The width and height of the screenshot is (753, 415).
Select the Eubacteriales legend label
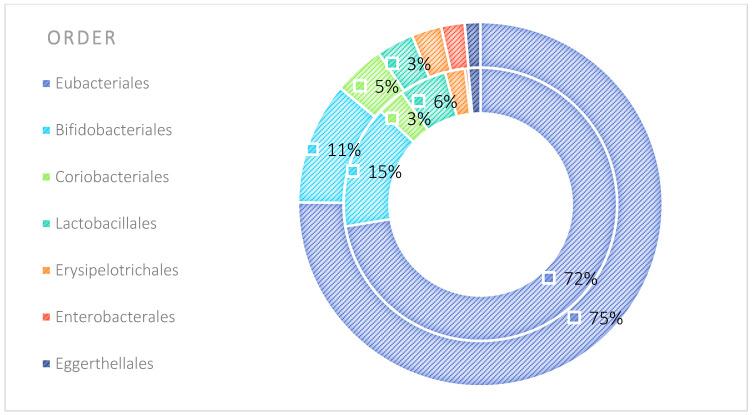[104, 83]
